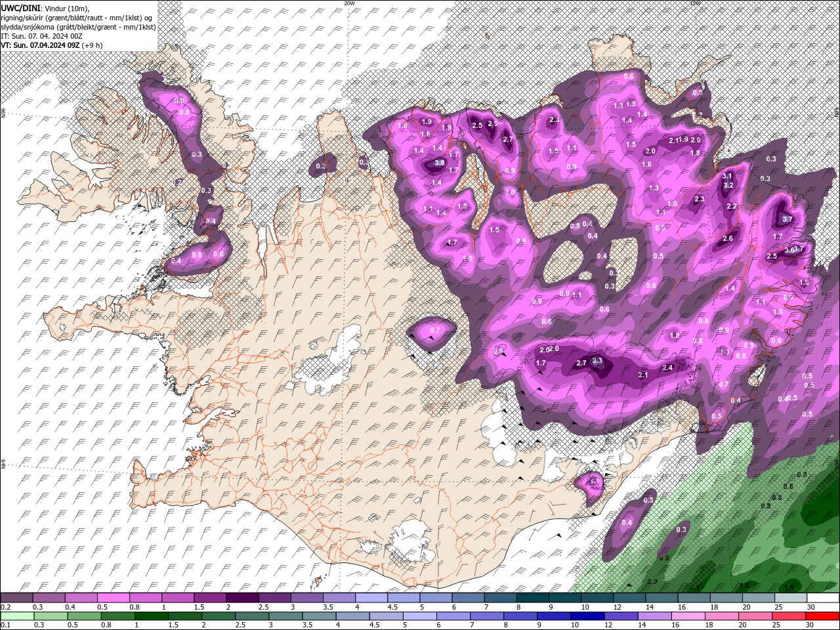Pick the white 30 swatch in upper legend row
This screenshot has height=630, width=840.
tap(823, 598)
